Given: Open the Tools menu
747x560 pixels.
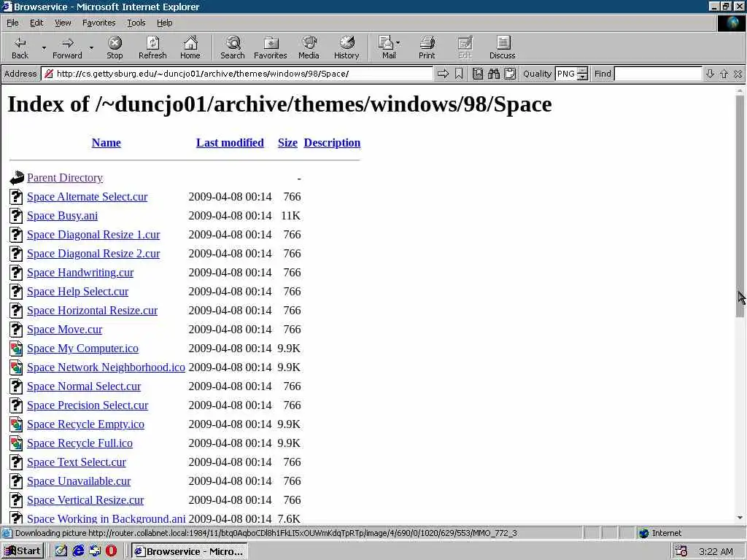Looking at the screenshot, I should tap(136, 23).
